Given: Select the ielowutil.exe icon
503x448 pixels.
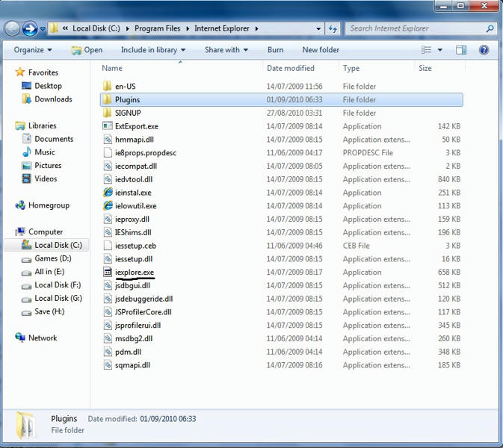Looking at the screenshot, I should (108, 205).
